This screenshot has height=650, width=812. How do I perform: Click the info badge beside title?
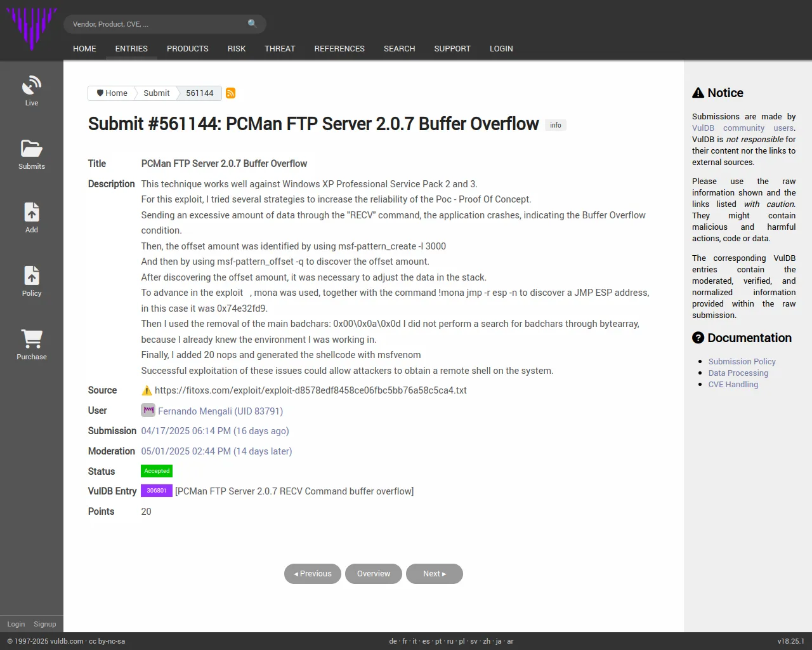(556, 125)
